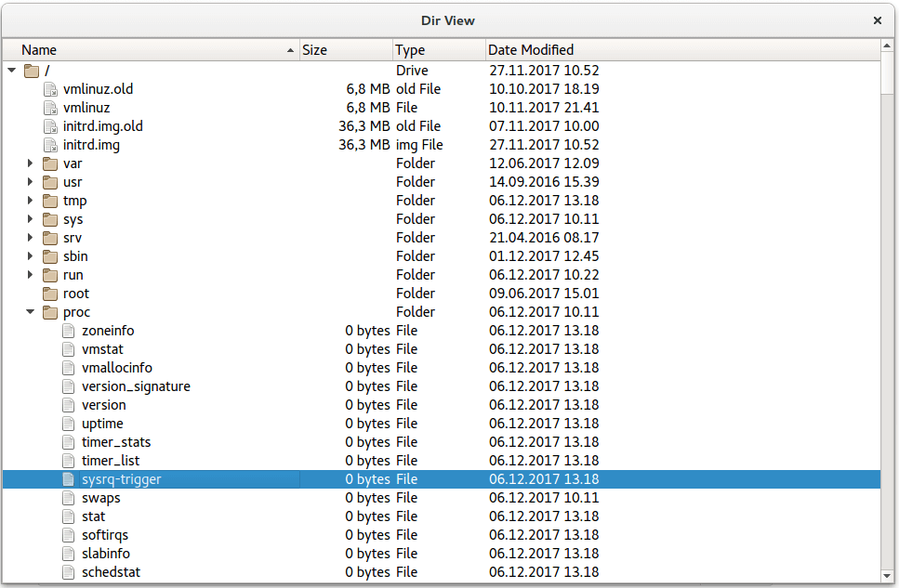Click the Type column header

point(437,49)
